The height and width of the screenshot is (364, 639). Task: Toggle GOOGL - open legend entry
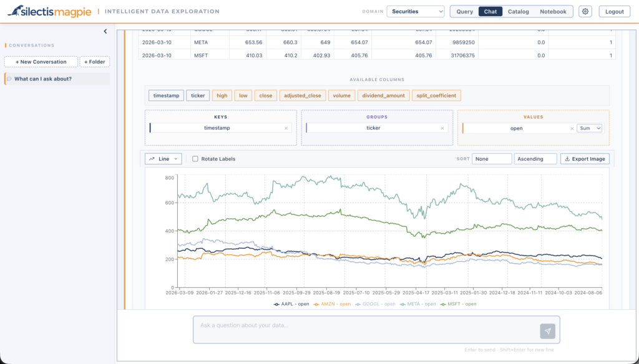tap(375, 304)
